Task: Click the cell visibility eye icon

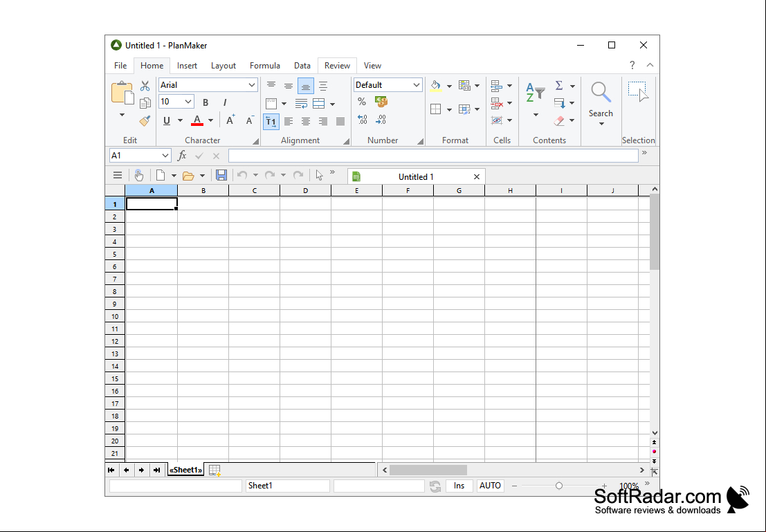Action: 497,120
